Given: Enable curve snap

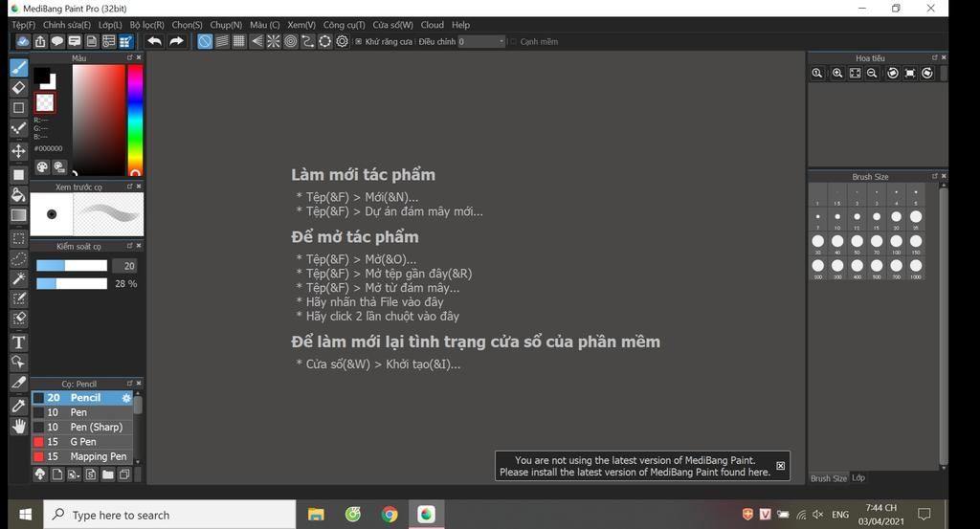Looking at the screenshot, I should click(307, 41).
